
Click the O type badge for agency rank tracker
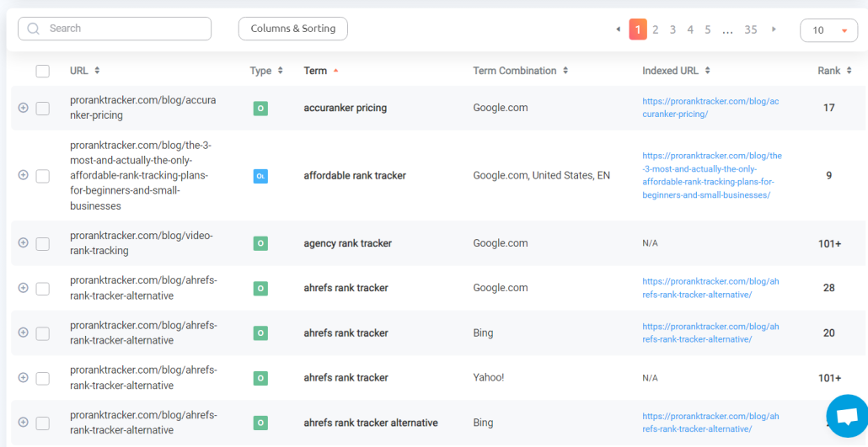(x=260, y=243)
